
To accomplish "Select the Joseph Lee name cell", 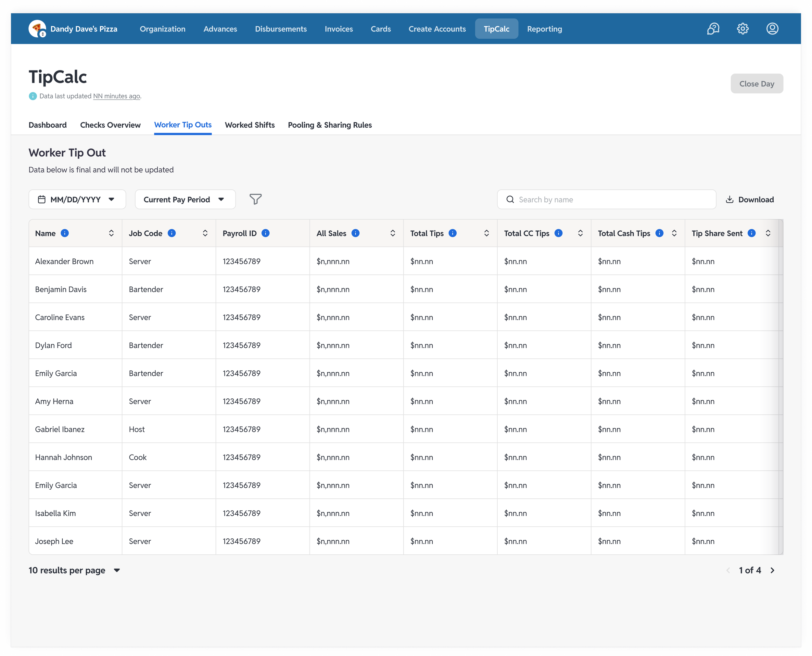I will (x=76, y=541).
